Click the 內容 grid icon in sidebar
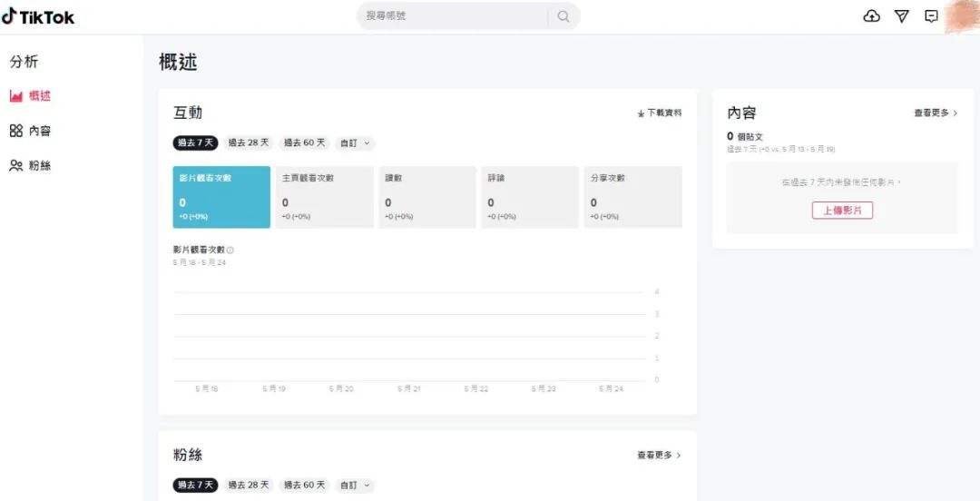 tap(16, 131)
